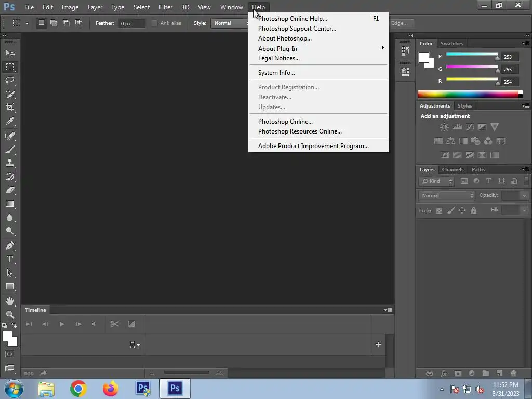Open the Style dropdown set to Normal

pos(230,23)
